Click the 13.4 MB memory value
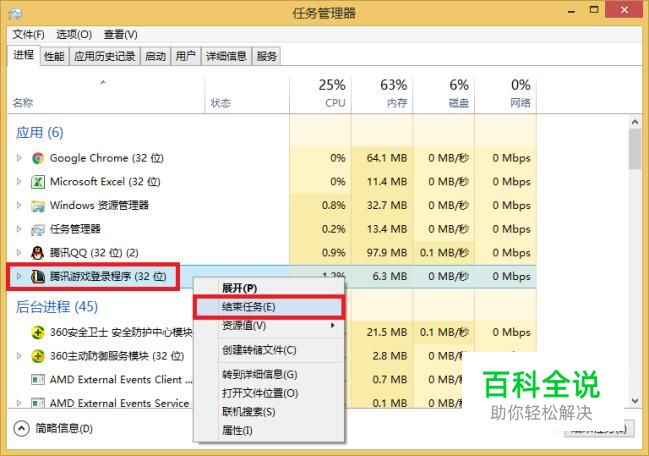This screenshot has height=456, width=649. tap(387, 229)
